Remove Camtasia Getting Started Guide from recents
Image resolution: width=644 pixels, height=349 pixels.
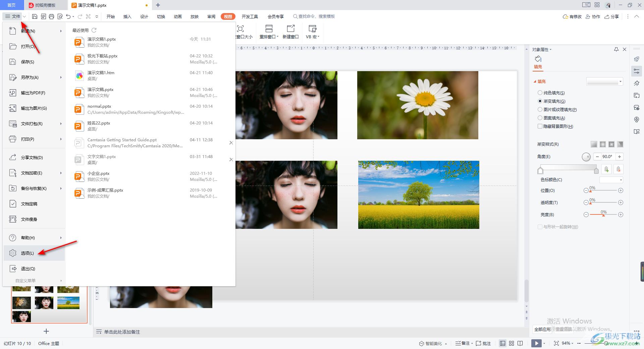[x=231, y=143]
